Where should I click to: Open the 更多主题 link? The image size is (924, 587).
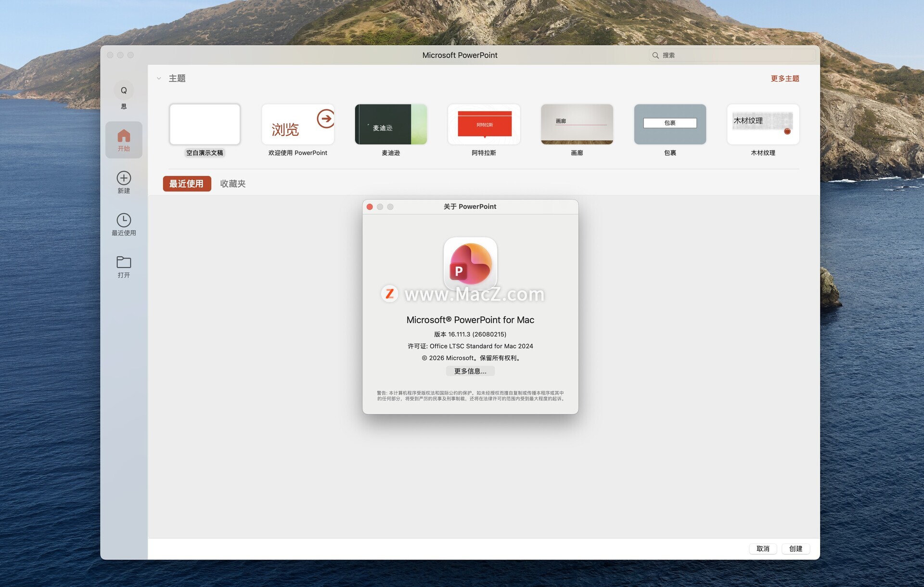[x=785, y=78]
